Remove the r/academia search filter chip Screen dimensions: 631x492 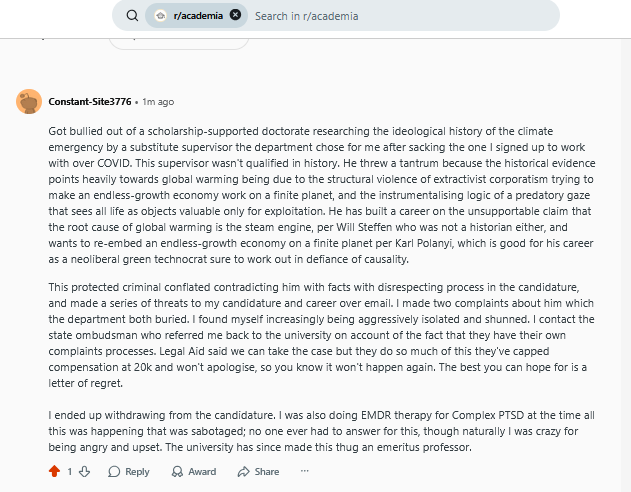point(235,16)
